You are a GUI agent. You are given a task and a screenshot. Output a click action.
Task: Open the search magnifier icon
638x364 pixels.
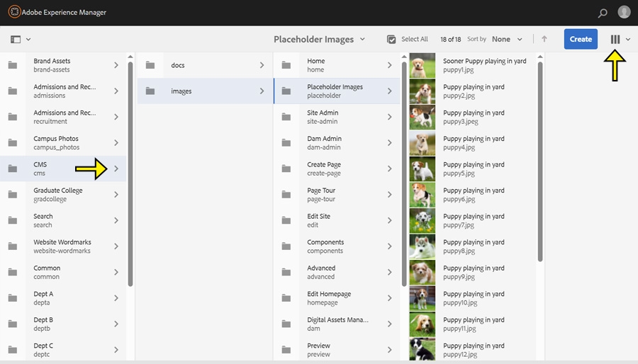(x=603, y=13)
